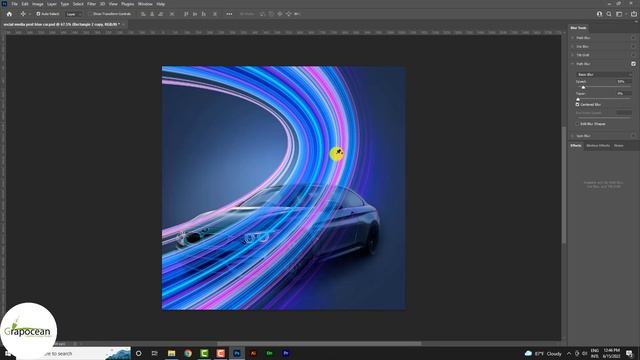Image resolution: width=640 pixels, height=360 pixels.
Task: Open the Help menu
Action: 161,4
